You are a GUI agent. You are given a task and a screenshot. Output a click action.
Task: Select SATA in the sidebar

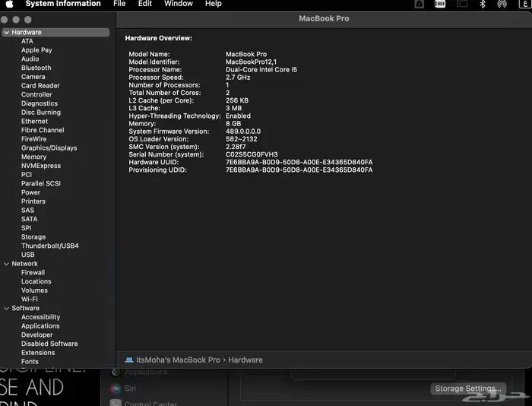pyautogui.click(x=29, y=219)
